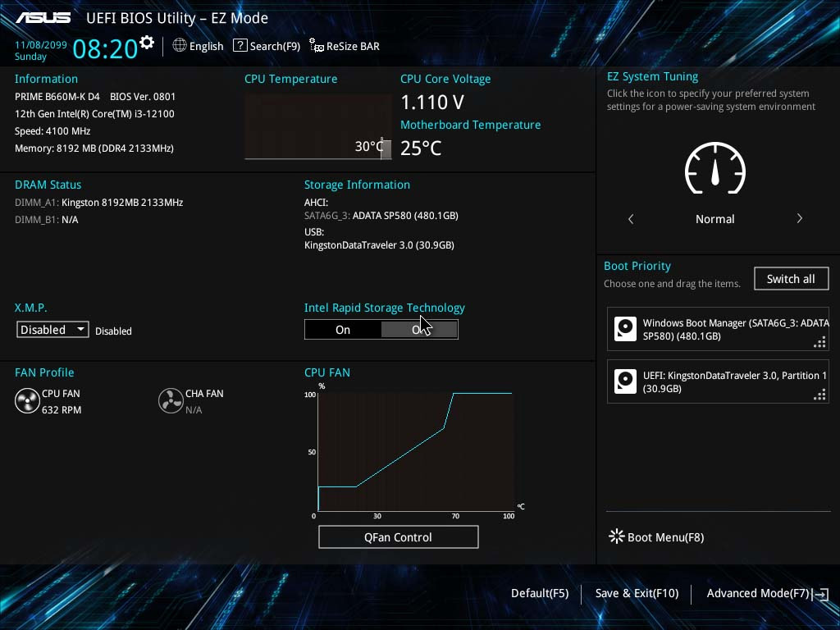Open date and time settings gear

click(x=146, y=43)
